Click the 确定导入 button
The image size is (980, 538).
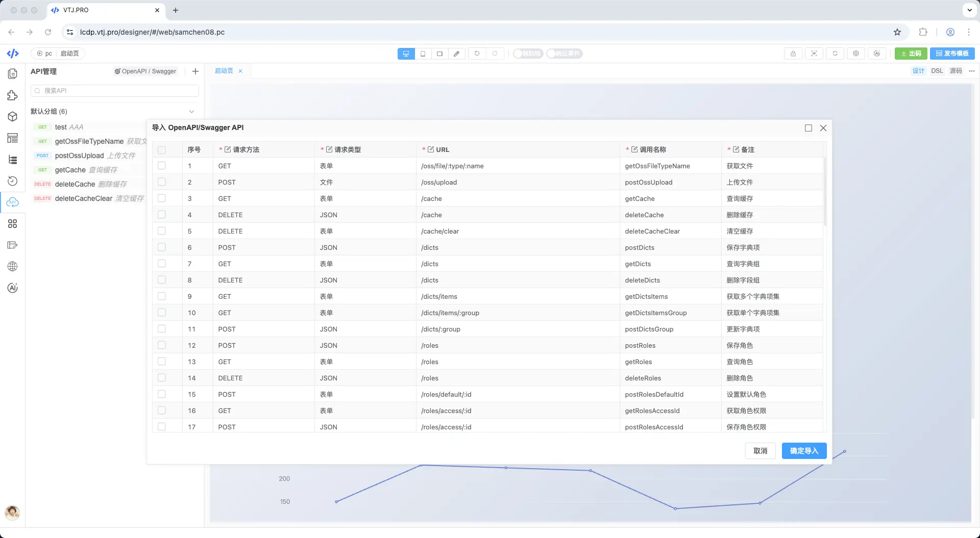click(804, 451)
